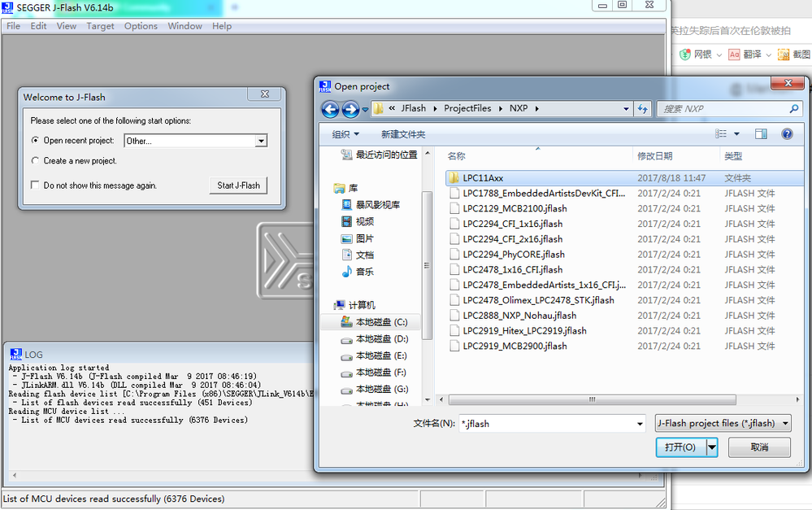Open the Window menu

pos(185,26)
